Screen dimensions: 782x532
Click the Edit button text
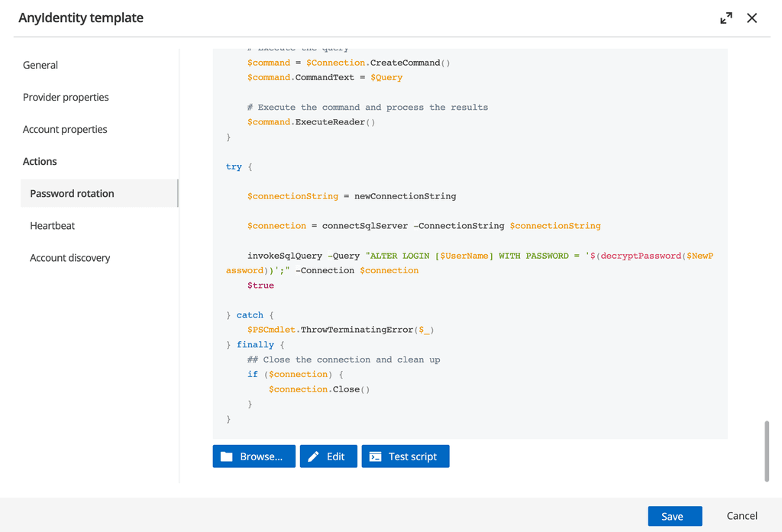[x=336, y=456]
